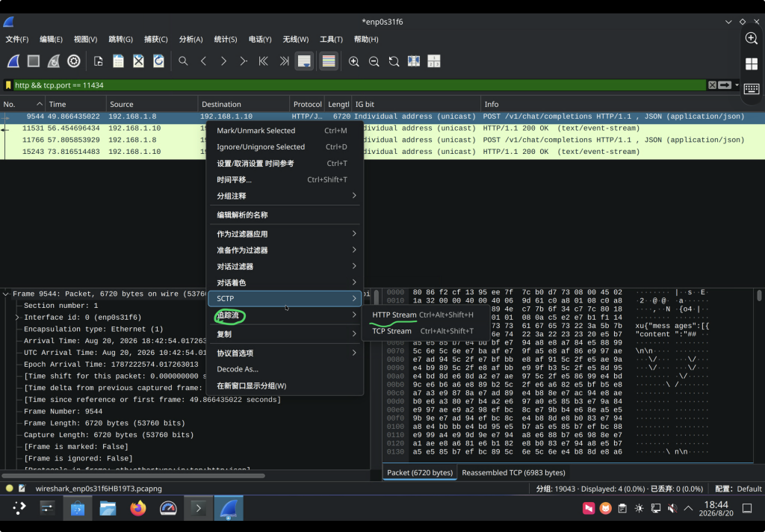Go to the next packet
765x532 pixels.
pos(223,61)
